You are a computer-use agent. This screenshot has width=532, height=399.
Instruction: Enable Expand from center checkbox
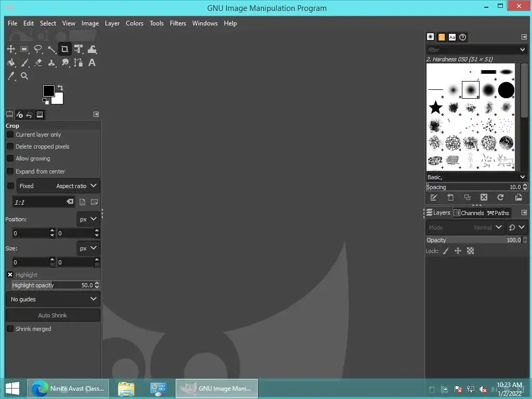(10, 171)
